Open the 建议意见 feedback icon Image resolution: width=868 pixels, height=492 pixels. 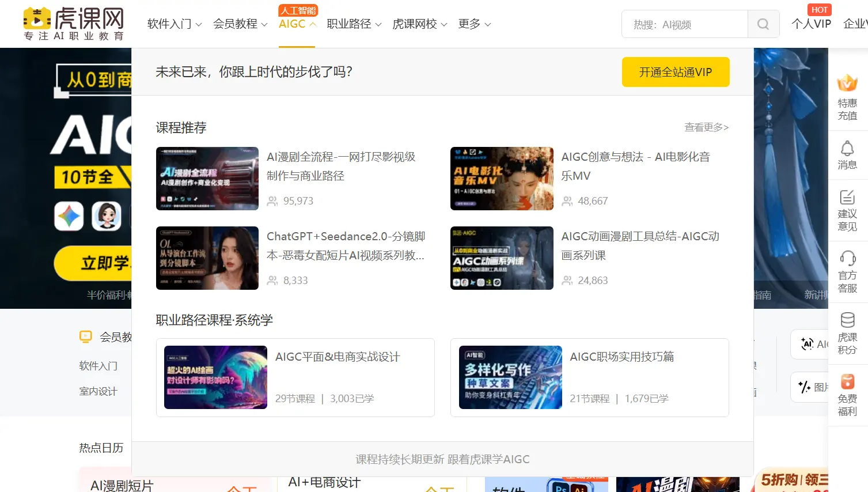847,198
